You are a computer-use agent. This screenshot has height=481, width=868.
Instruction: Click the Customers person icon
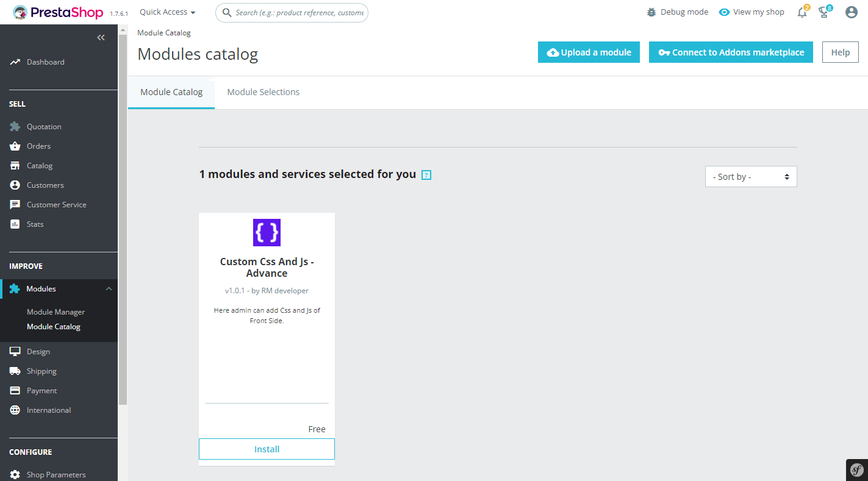15,185
